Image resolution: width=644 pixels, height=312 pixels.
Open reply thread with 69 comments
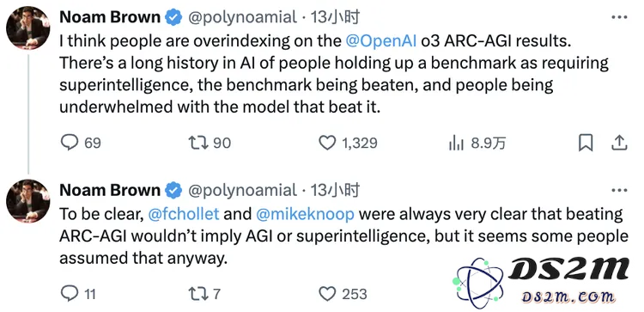pyautogui.click(x=81, y=143)
